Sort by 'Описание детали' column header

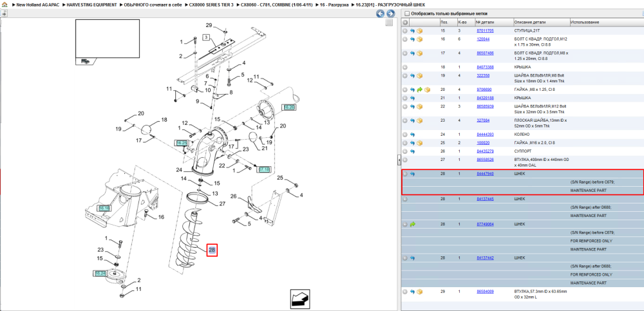pyautogui.click(x=530, y=22)
